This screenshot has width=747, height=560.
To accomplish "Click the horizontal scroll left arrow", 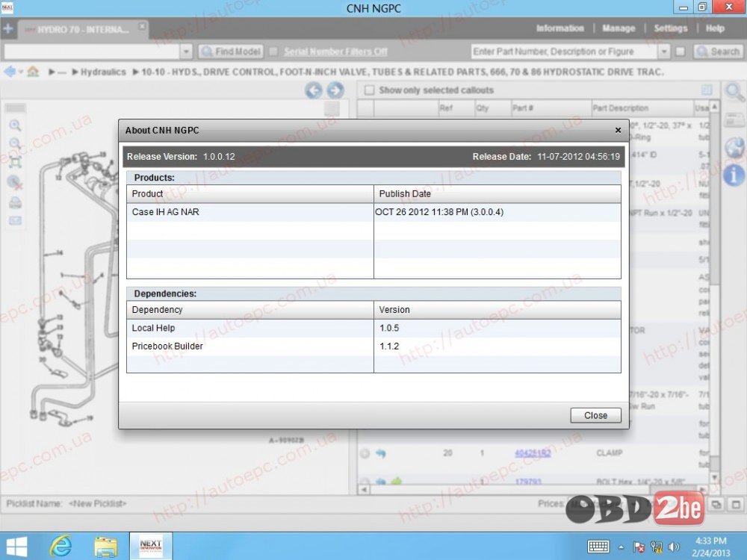I will click(363, 490).
